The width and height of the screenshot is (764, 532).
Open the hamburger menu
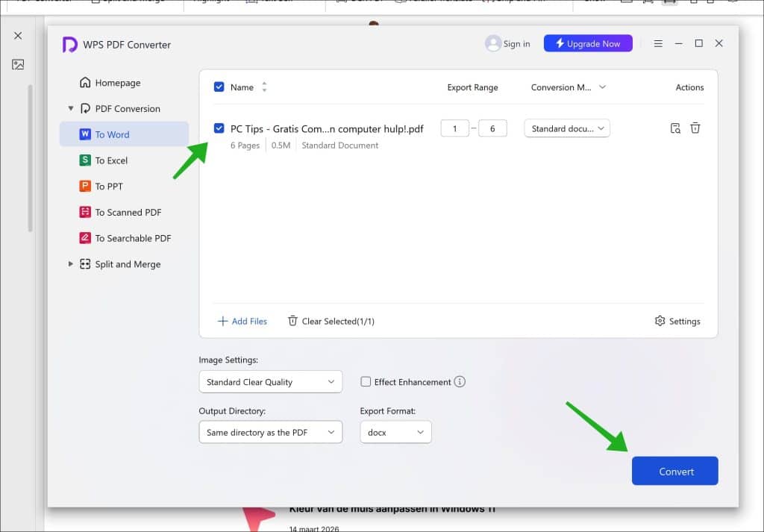point(658,43)
